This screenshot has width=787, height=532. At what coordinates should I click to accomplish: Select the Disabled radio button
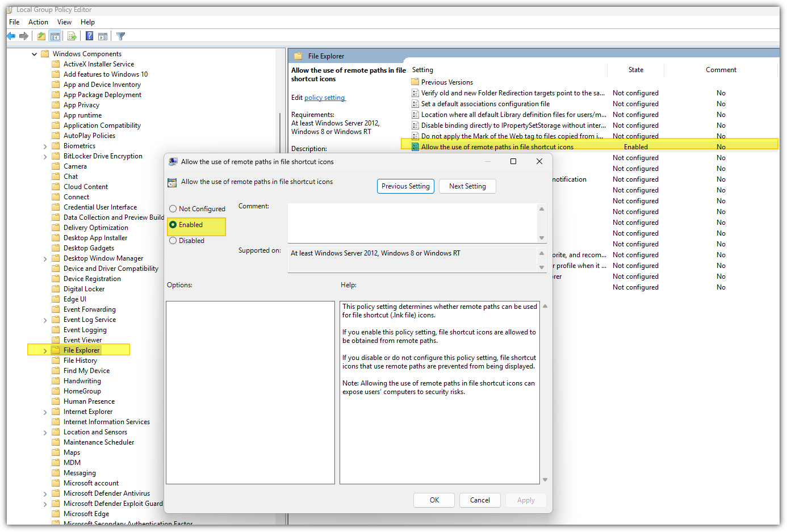click(173, 241)
